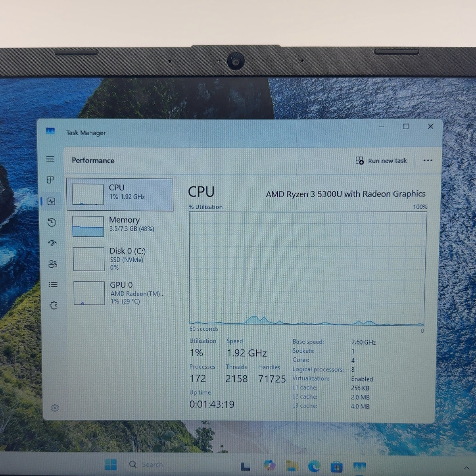
Task: Open Task View from taskbar
Action: (246, 466)
